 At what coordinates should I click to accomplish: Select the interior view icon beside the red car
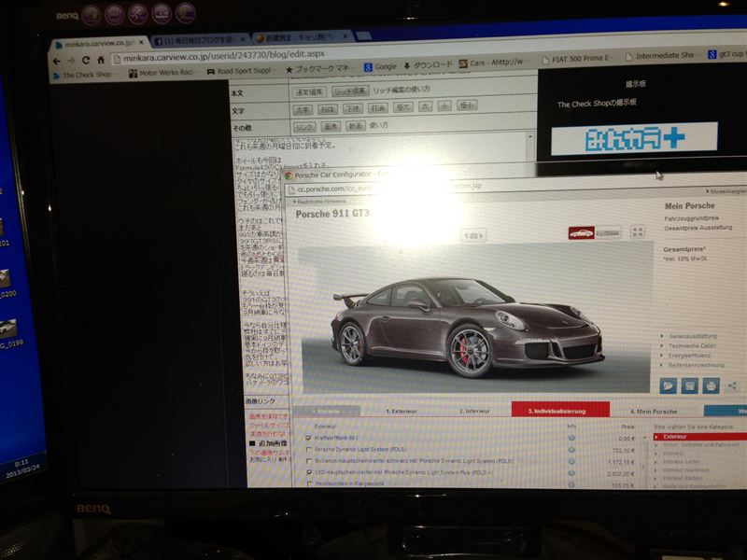609,232
